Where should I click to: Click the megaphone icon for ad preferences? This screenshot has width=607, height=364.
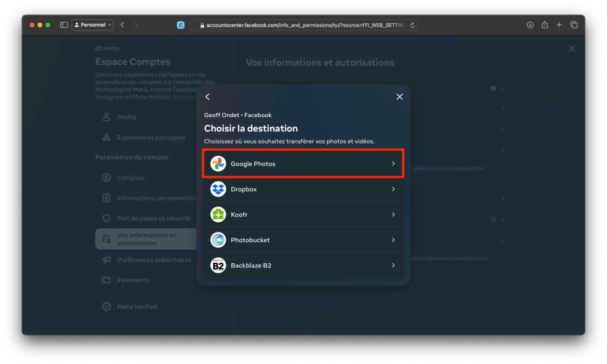click(106, 260)
